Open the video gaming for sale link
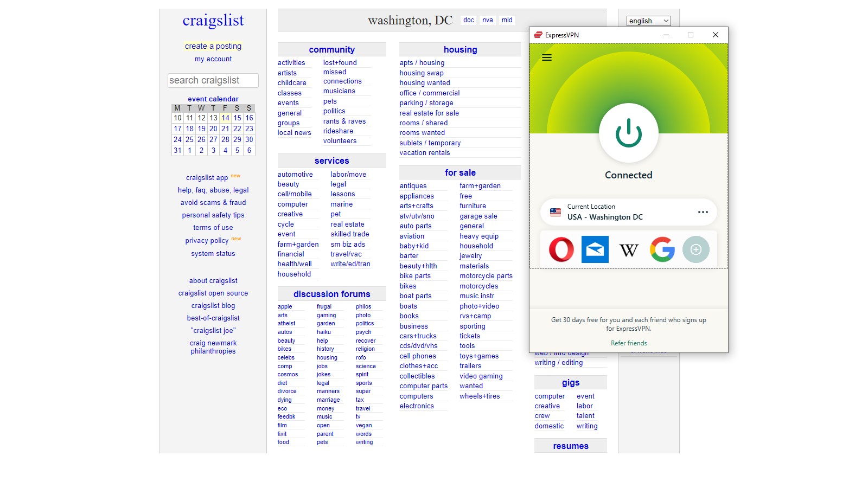 point(481,376)
